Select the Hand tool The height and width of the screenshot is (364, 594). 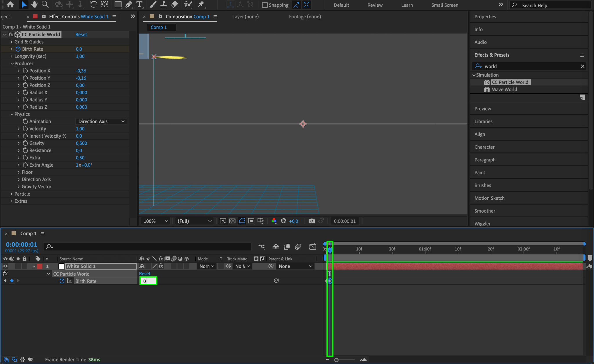coord(35,4)
